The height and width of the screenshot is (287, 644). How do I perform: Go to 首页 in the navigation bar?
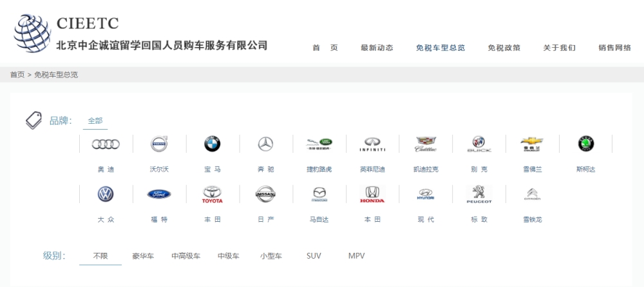[x=325, y=48]
